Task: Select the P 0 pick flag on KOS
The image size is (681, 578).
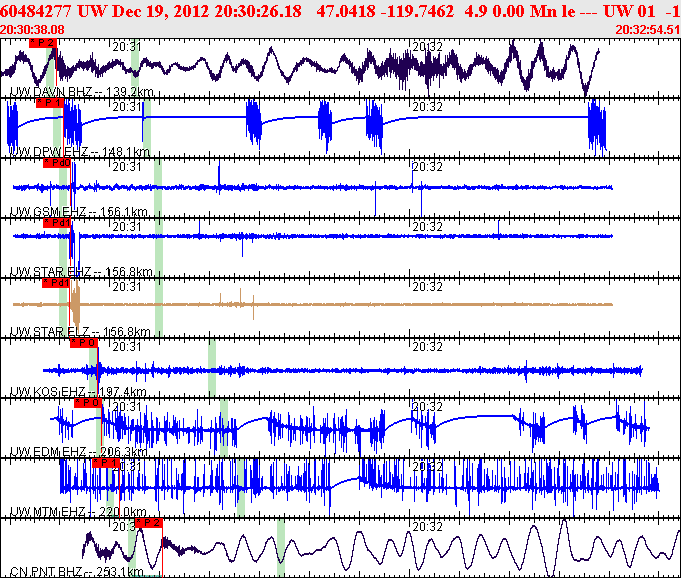Action: pos(84,343)
